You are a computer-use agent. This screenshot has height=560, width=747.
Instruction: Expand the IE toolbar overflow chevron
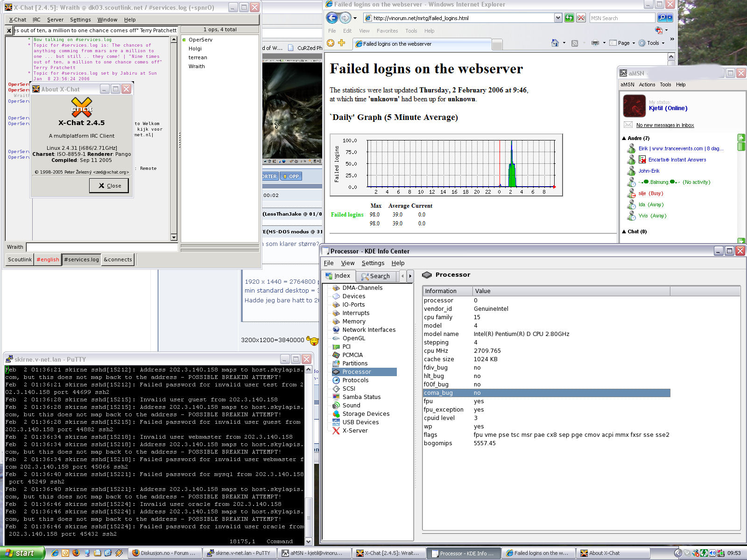click(x=672, y=39)
